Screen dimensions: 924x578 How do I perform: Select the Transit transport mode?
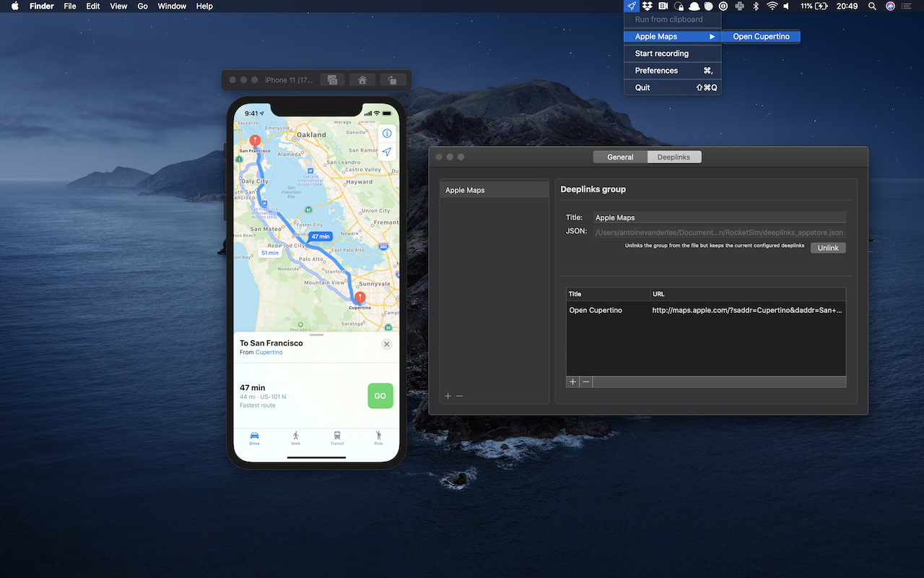pyautogui.click(x=337, y=438)
